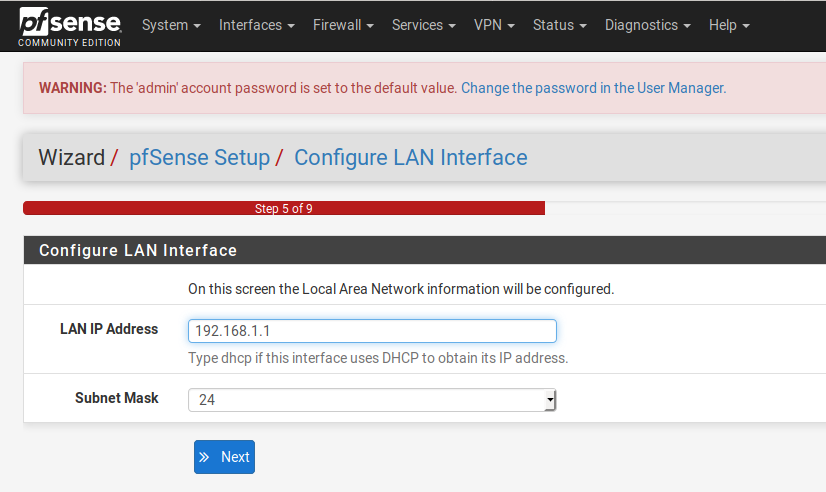Open the Firewall menu
Image resolution: width=826 pixels, height=492 pixels.
[343, 25]
